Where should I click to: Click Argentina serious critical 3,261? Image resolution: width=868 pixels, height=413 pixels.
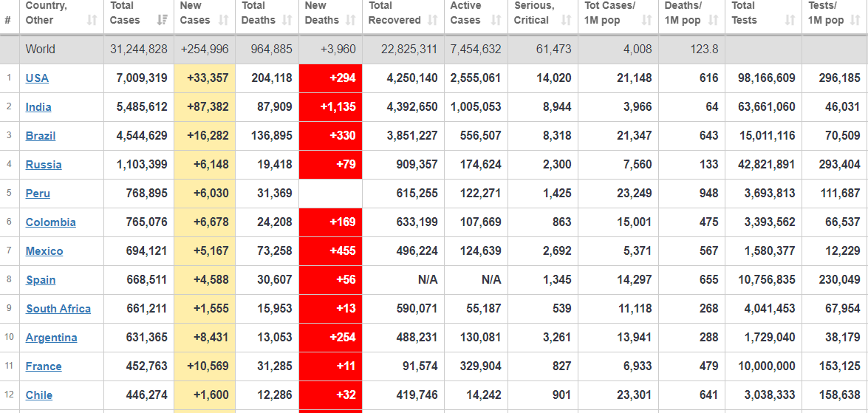[558, 337]
